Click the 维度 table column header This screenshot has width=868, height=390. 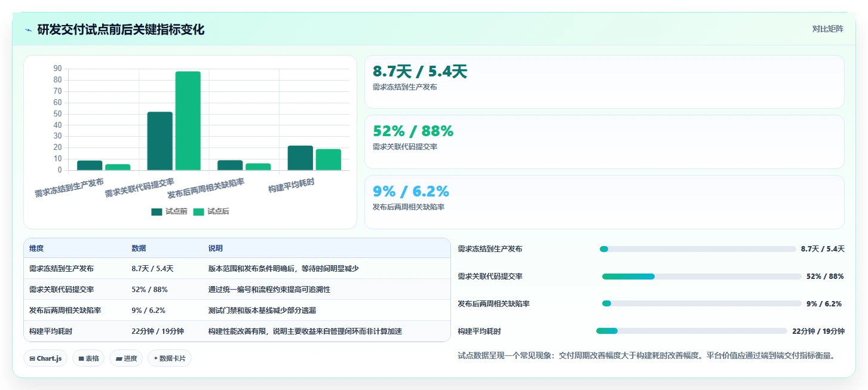(x=36, y=248)
